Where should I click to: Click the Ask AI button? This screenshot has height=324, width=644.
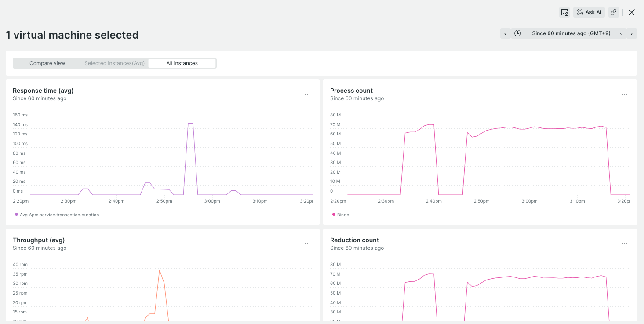pyautogui.click(x=589, y=12)
